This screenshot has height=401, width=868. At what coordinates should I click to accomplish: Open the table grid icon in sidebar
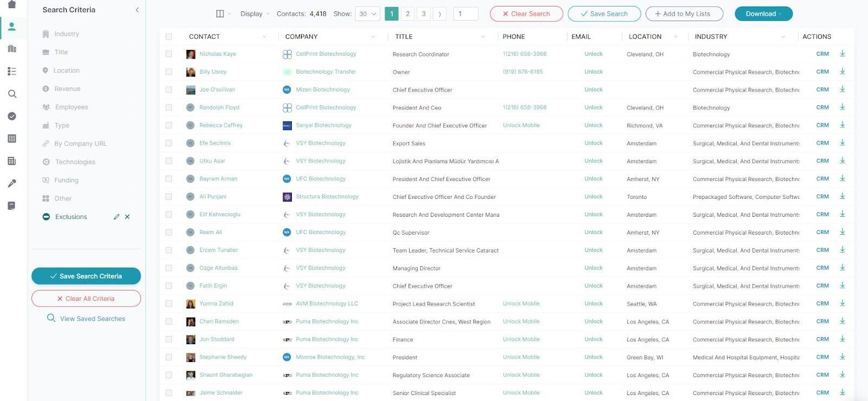pos(11,139)
